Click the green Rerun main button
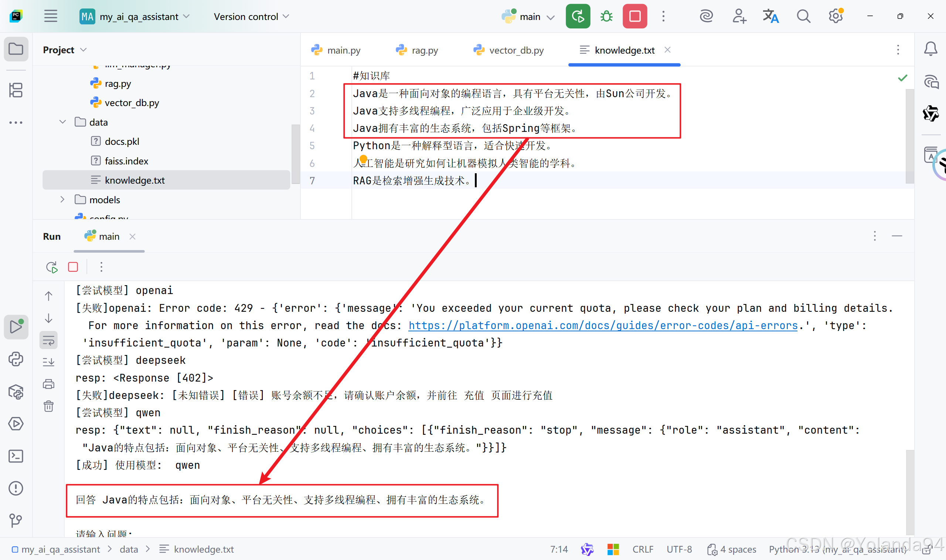 pos(578,16)
